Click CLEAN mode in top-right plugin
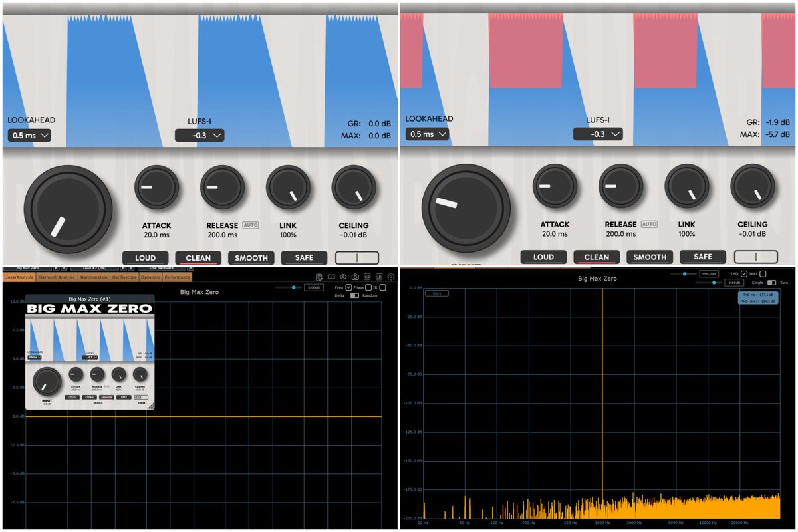This screenshot has height=532, width=798. (597, 257)
